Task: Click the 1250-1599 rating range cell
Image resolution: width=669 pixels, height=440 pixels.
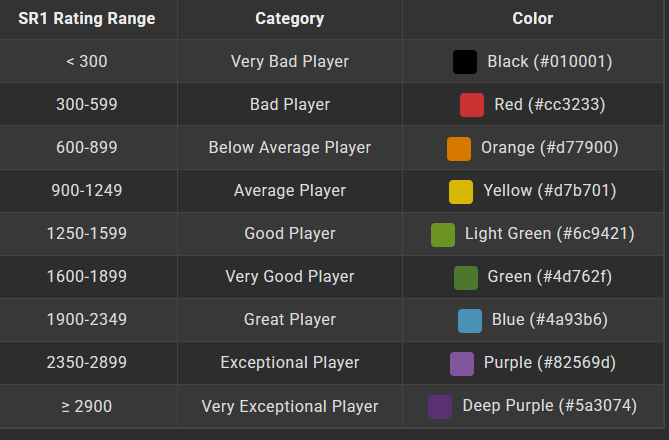Action: [x=87, y=234]
